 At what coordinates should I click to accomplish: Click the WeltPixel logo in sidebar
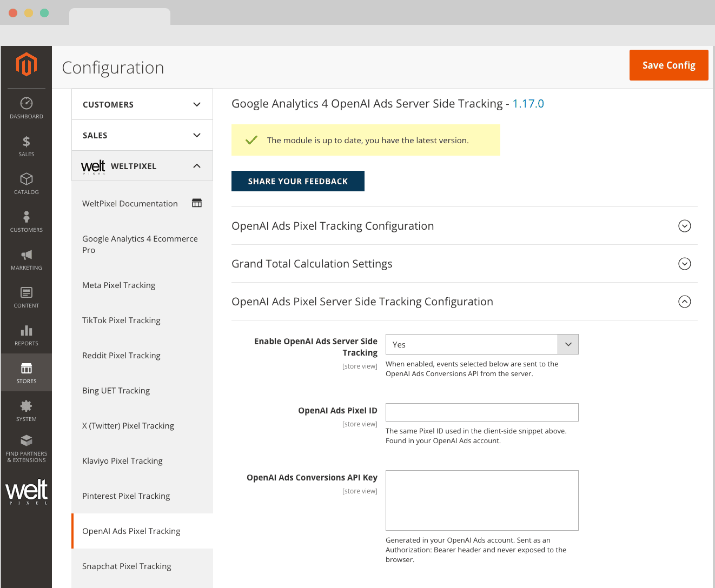coord(27,492)
